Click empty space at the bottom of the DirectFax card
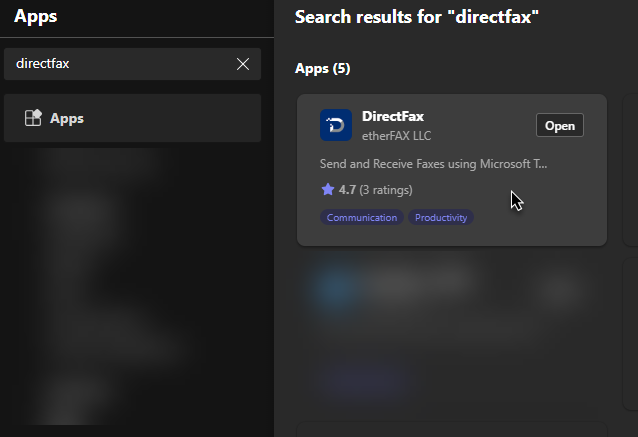Viewport: 638px width, 437px height. coord(540,232)
